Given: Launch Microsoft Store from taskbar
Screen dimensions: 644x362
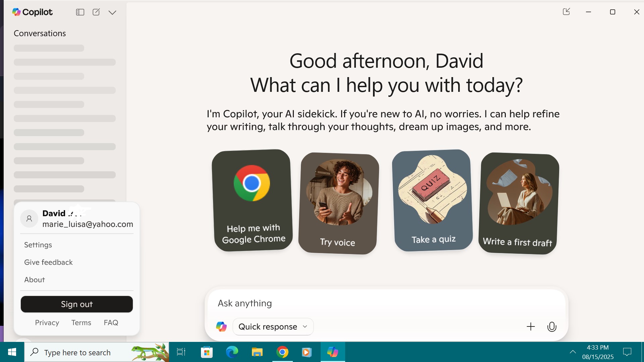Looking at the screenshot, I should (x=207, y=352).
